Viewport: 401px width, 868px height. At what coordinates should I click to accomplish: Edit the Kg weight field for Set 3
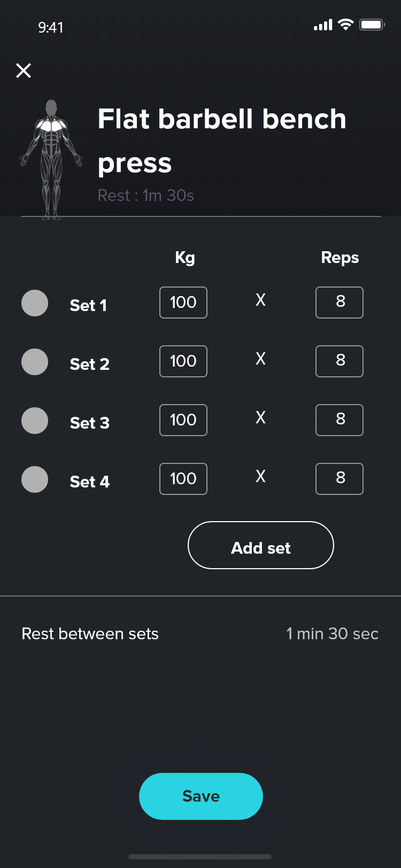[183, 420]
